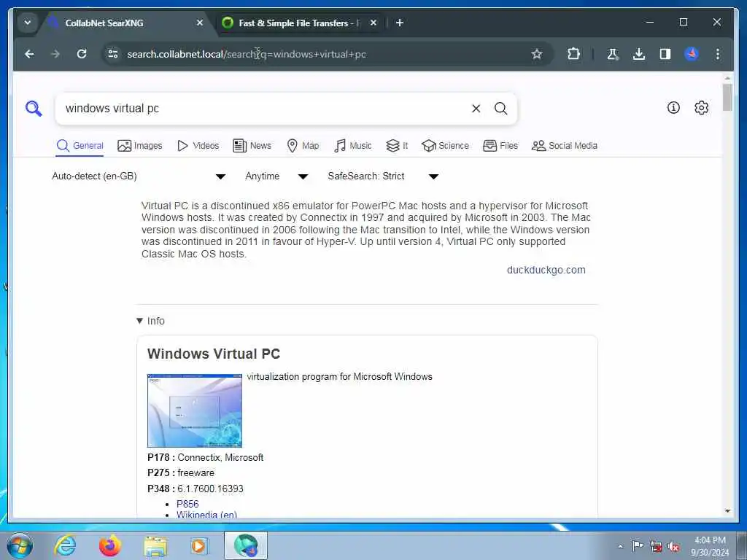Launch Firefox from the taskbar
This screenshot has width=747, height=560.
point(109,545)
